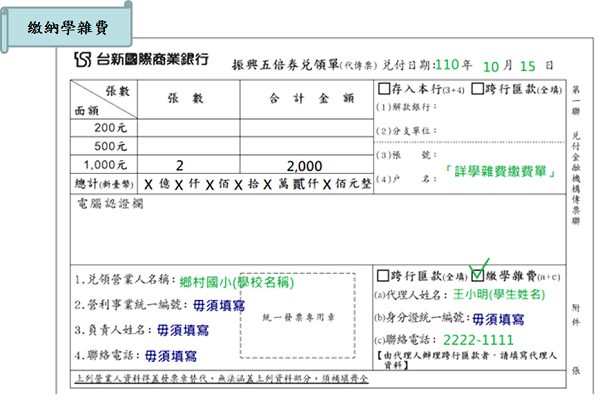The image size is (600, 400).
Task: Click 毋須填寫 next to 4.聯絡電話
Action: pos(171,356)
